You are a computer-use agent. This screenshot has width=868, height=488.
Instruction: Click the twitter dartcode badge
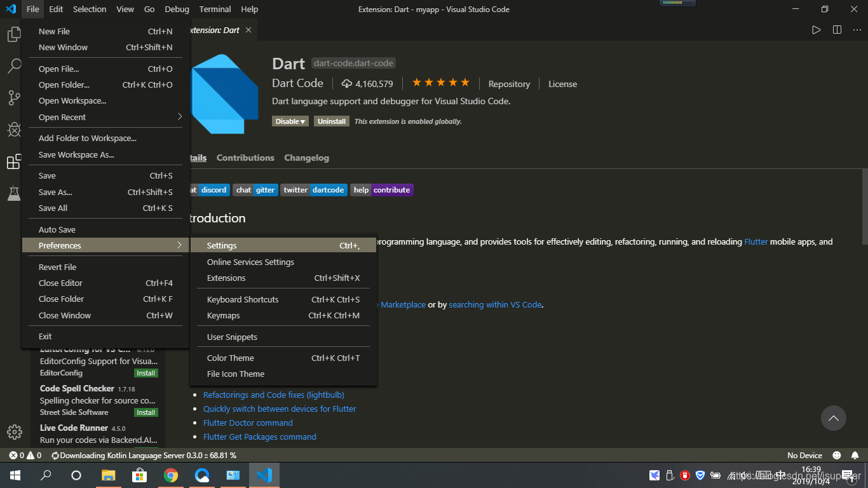click(x=314, y=190)
